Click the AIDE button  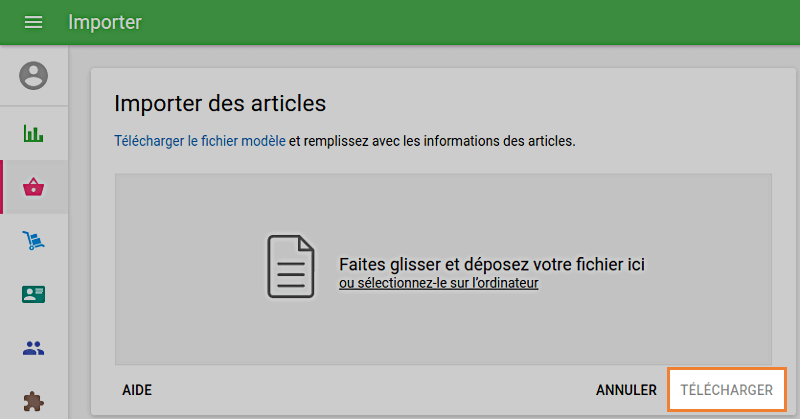(x=137, y=390)
